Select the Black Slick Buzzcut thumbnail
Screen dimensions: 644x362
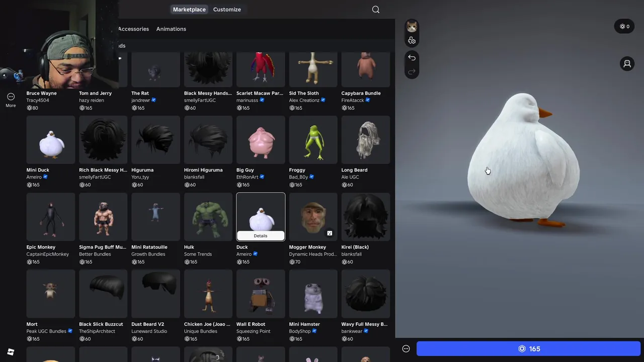coord(103,294)
